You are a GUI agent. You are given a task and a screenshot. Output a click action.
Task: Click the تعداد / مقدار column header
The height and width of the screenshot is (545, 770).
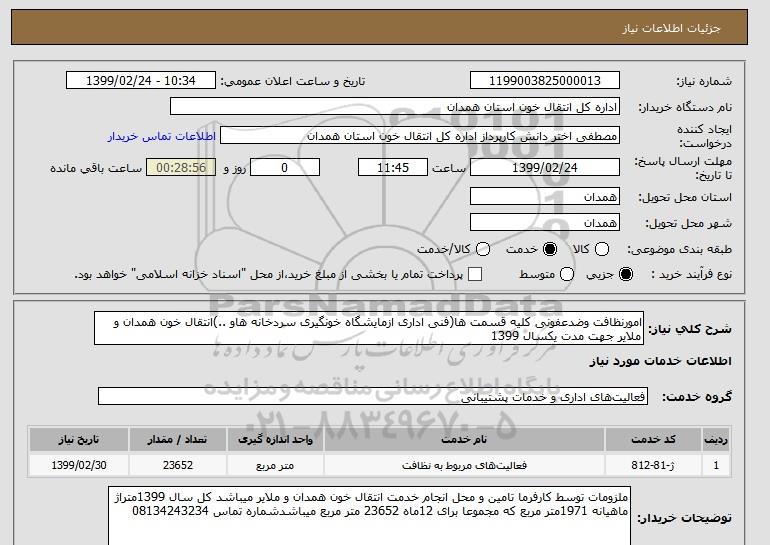tap(177, 439)
